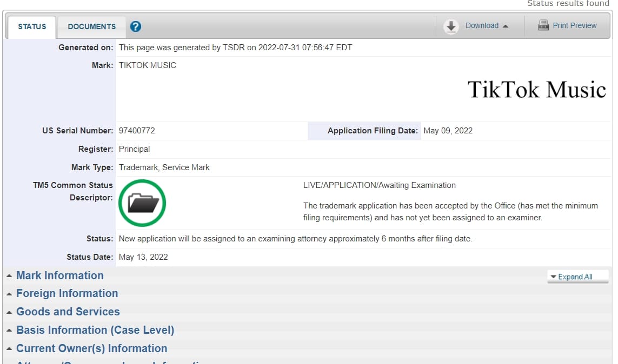Click the Trademark, Service Mark value
The width and height of the screenshot is (618, 364).
point(164,167)
